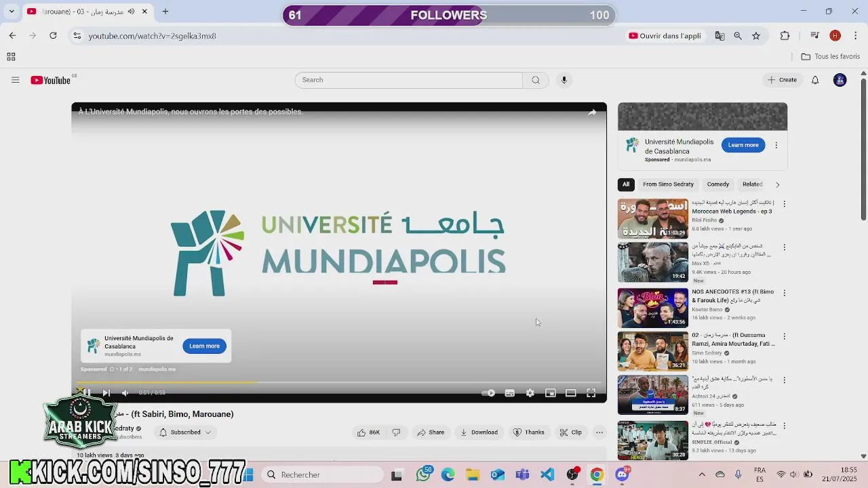Open WhatsApp from the taskbar
Image resolution: width=868 pixels, height=488 pixels.
click(x=424, y=474)
